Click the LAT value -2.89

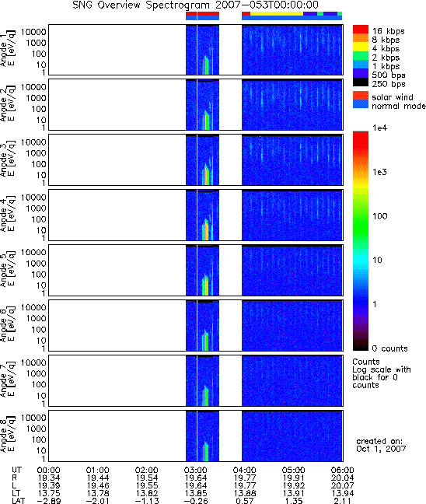(48, 500)
